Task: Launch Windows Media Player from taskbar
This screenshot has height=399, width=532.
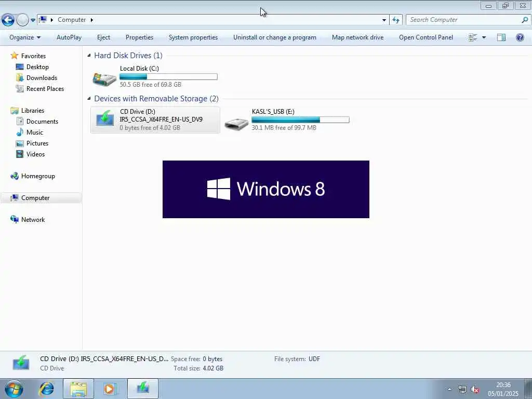Action: [110, 389]
